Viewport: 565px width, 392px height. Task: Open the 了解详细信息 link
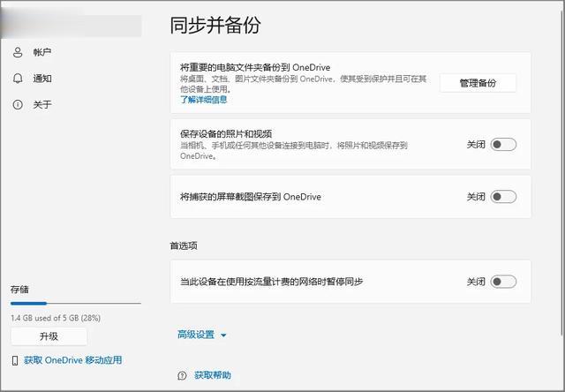[x=204, y=100]
